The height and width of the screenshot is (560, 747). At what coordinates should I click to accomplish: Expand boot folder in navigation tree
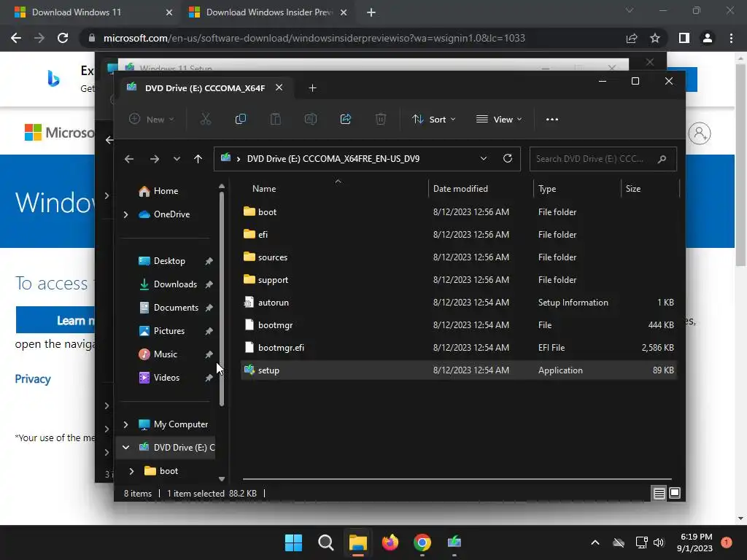point(131,471)
